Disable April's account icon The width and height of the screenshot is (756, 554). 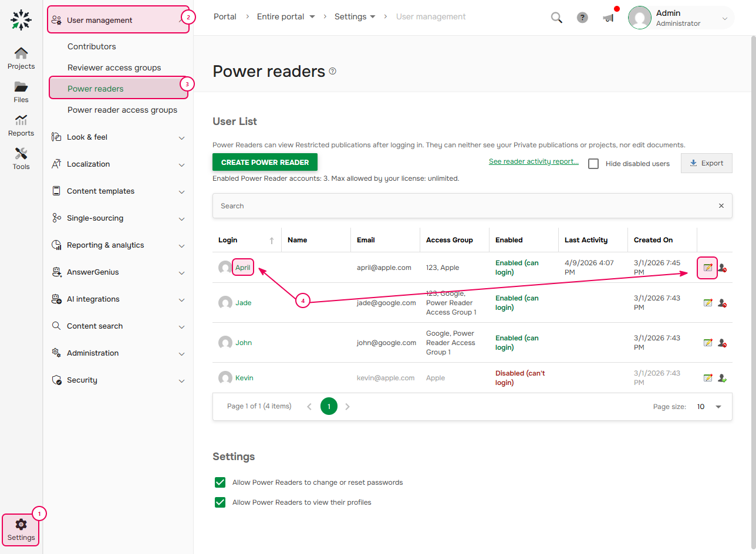723,268
